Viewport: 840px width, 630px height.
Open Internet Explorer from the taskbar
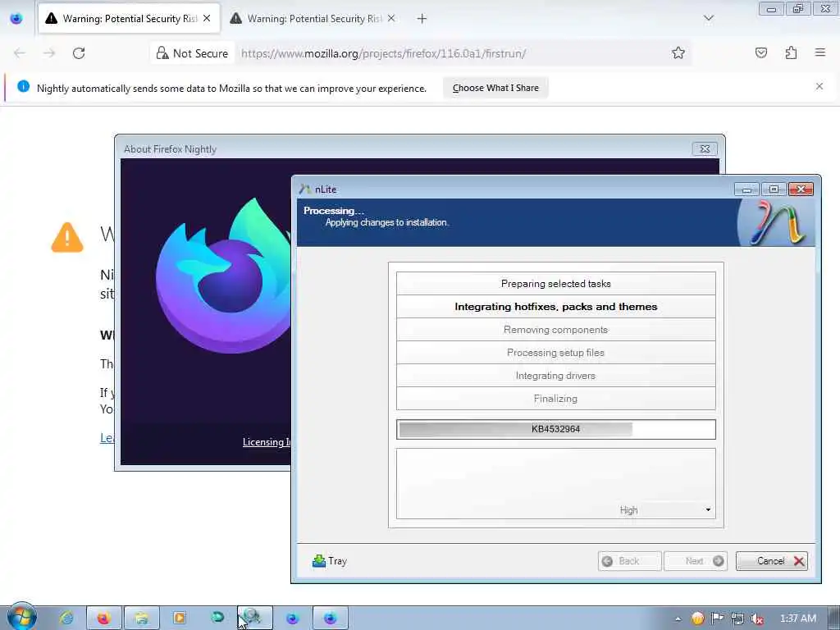click(67, 619)
